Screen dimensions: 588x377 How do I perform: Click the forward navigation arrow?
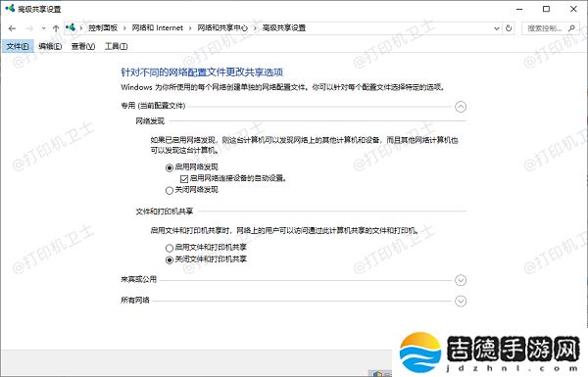point(29,28)
